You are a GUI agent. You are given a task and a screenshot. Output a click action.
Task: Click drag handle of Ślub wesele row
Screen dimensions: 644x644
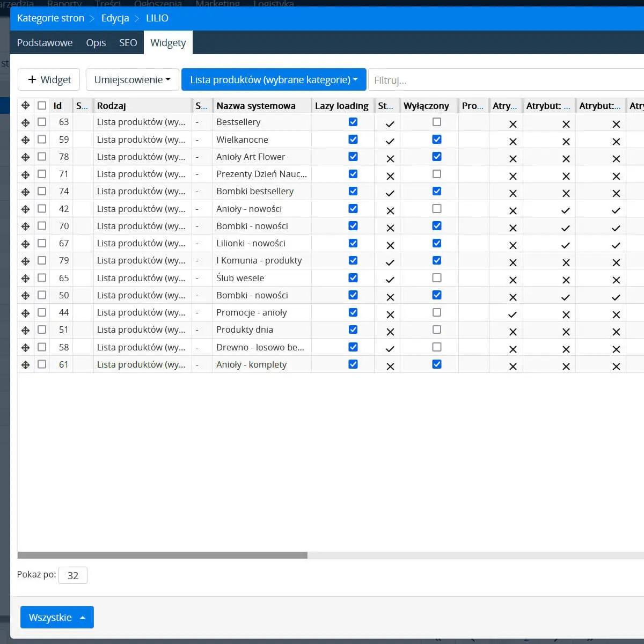[x=25, y=279]
